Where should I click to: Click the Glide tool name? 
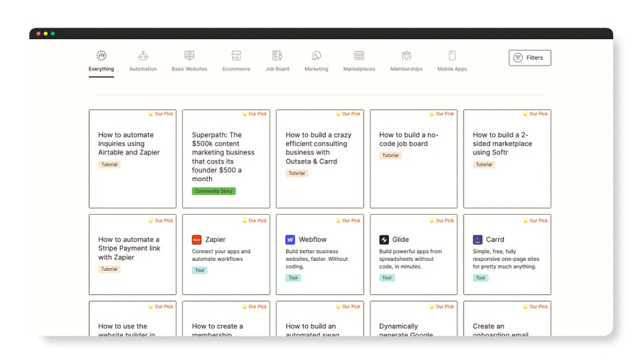400,240
